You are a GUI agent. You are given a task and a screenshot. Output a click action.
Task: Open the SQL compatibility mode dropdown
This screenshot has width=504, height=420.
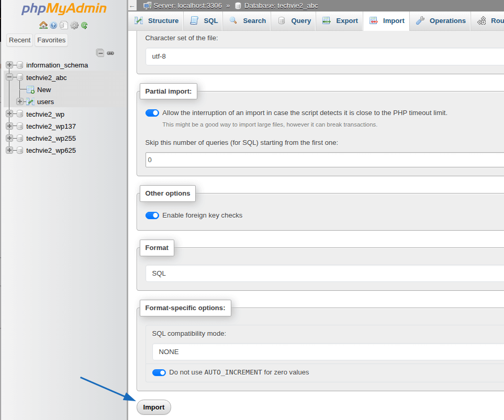pos(324,351)
